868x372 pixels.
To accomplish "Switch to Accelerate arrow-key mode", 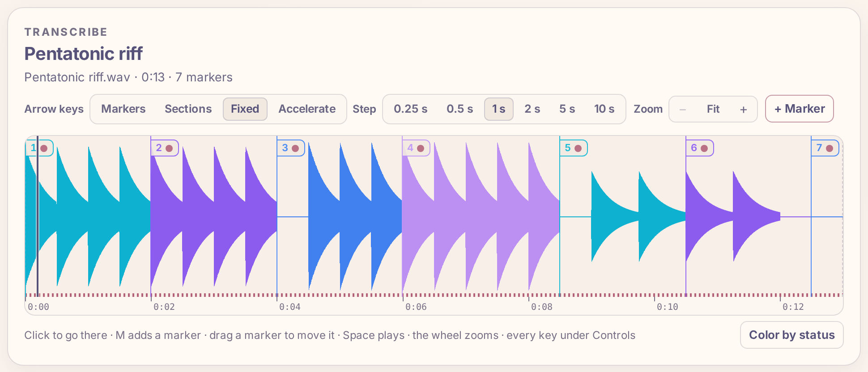I will [x=307, y=109].
